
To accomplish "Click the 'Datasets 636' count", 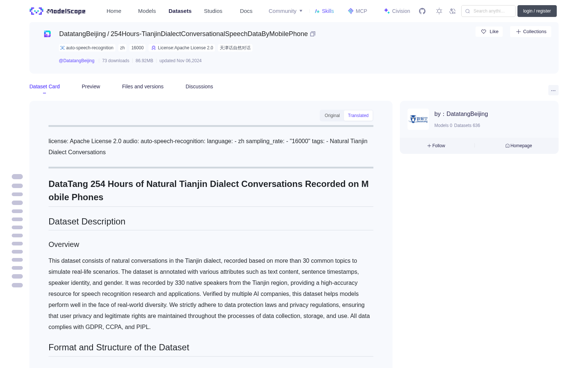I will pyautogui.click(x=467, y=125).
